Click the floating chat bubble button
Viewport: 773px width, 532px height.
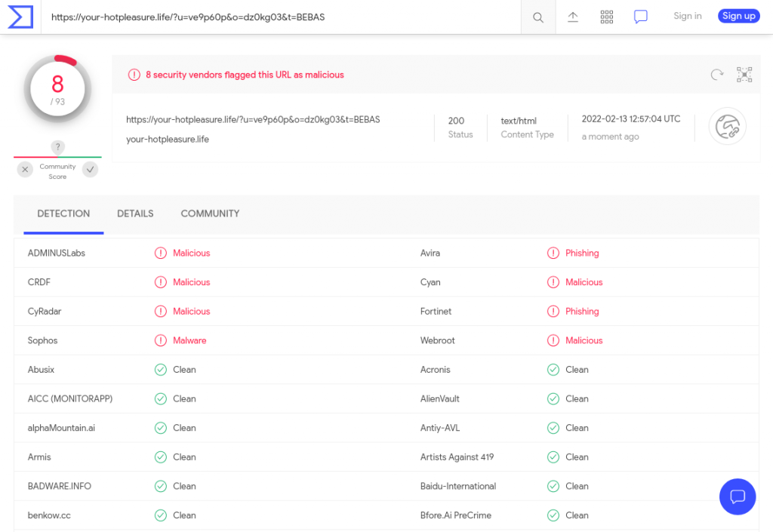pos(738,497)
